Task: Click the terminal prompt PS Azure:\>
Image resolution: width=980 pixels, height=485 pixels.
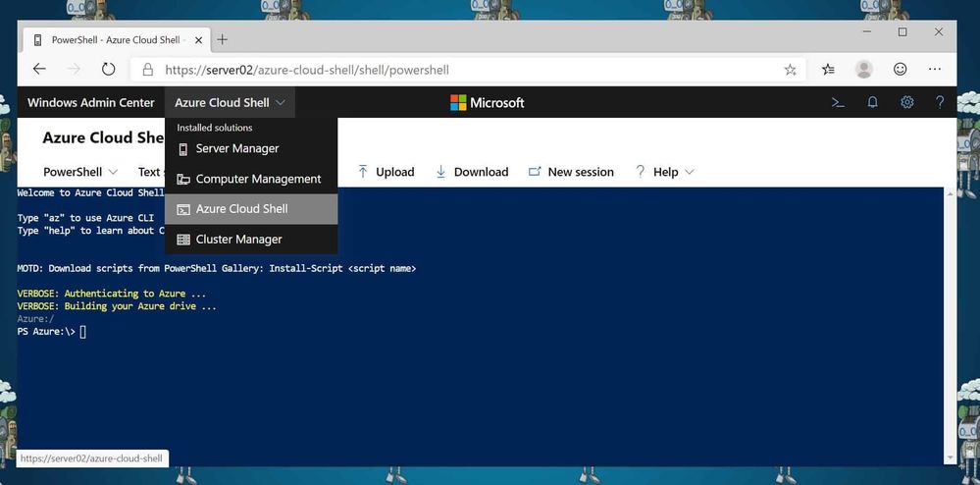Action: pos(46,332)
